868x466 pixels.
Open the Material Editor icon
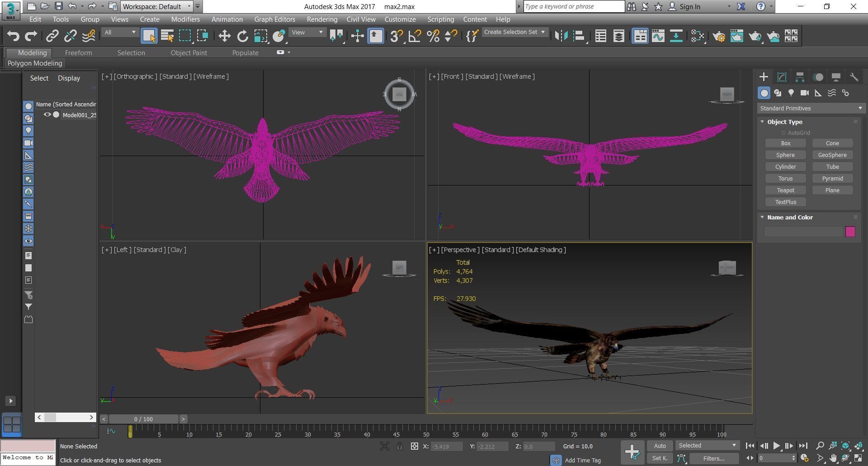click(x=698, y=36)
